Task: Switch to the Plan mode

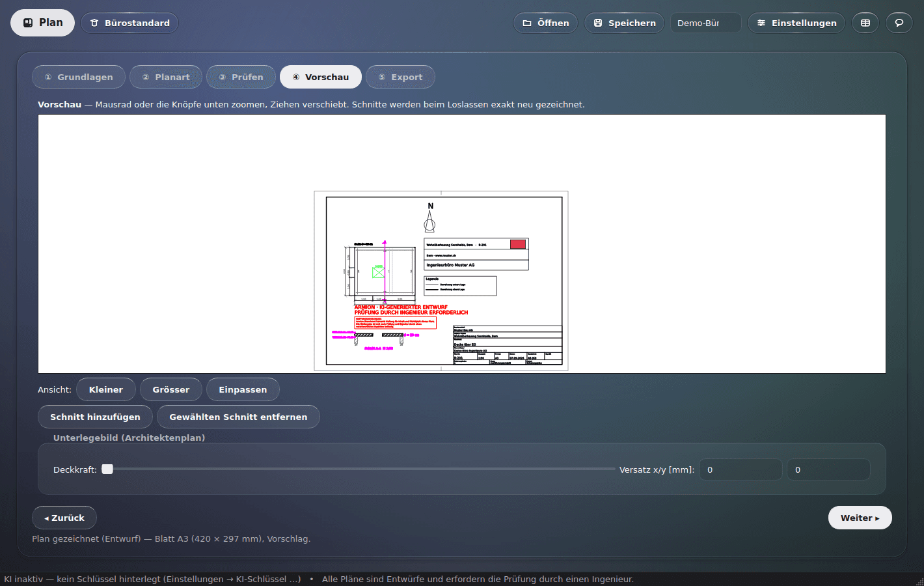Action: [x=43, y=23]
